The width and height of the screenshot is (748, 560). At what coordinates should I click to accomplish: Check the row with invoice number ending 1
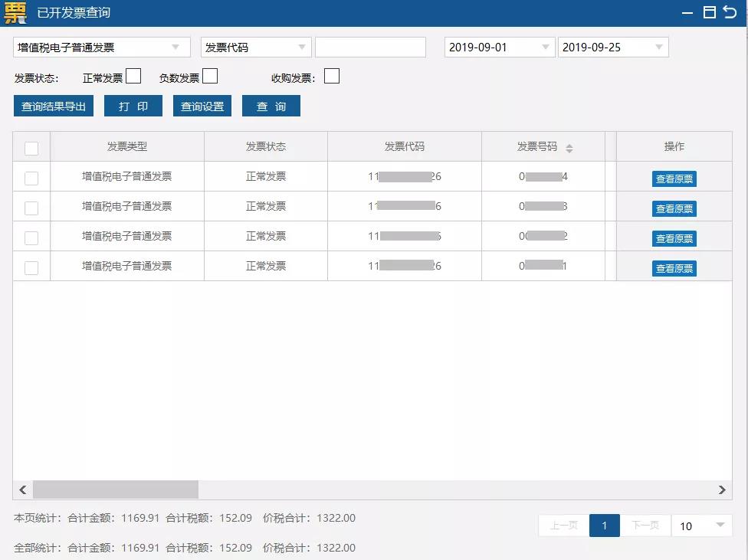pyautogui.click(x=31, y=267)
